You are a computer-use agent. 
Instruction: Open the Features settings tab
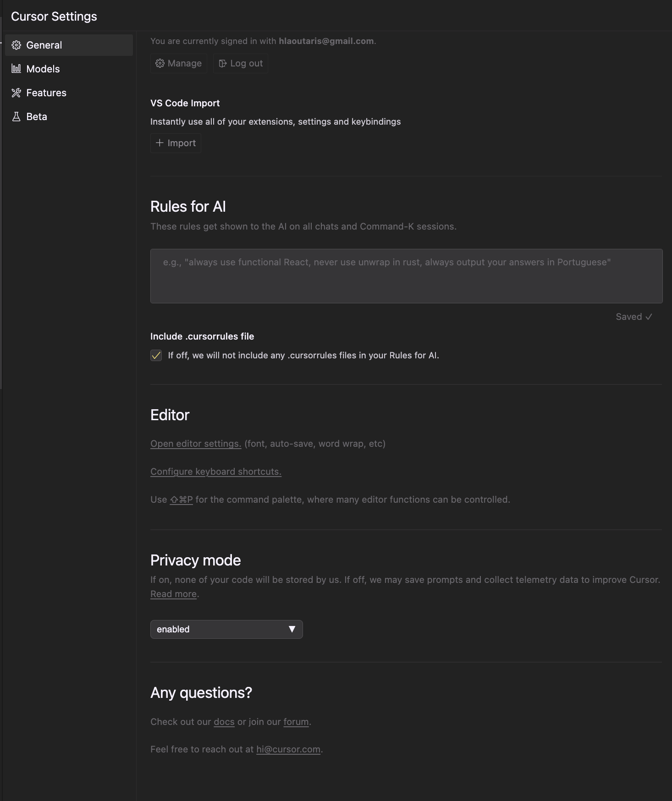point(46,93)
